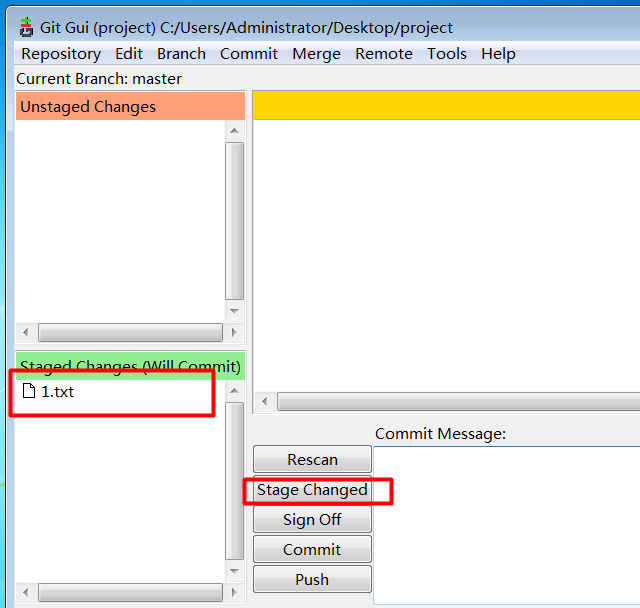Click the Stage Changed button
Viewport: 640px width, 608px height.
tap(312, 490)
